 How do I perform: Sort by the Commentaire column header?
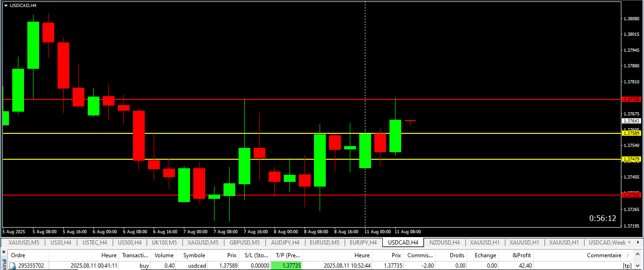pyautogui.click(x=604, y=255)
